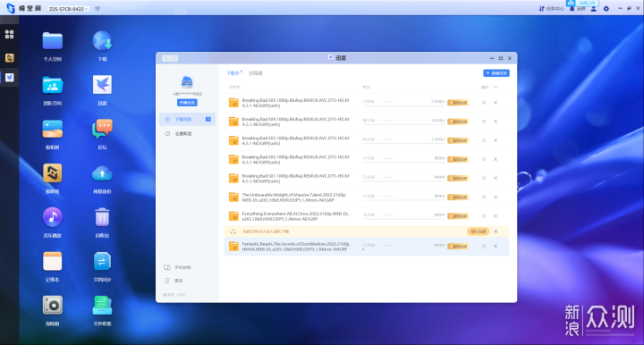Select the Breaking.Bad.S01.1080p.BluRay file name
Viewport: 644px width, 345px height.
pos(295,179)
